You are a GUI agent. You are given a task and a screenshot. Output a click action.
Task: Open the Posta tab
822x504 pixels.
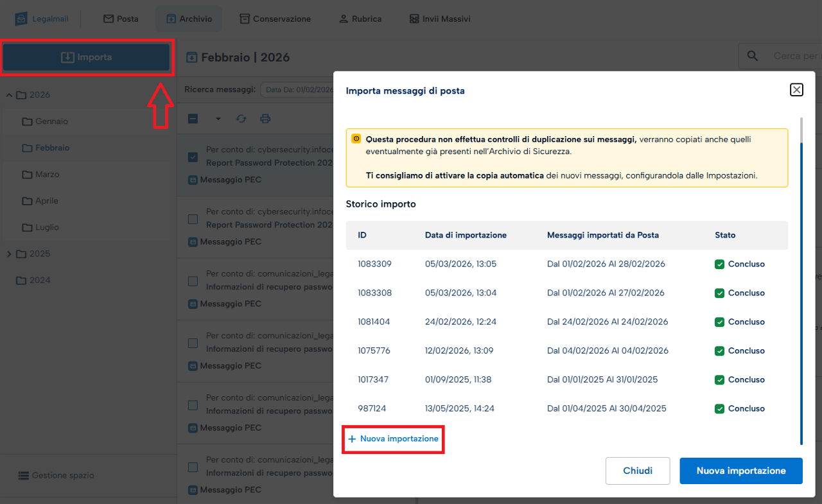pos(121,19)
